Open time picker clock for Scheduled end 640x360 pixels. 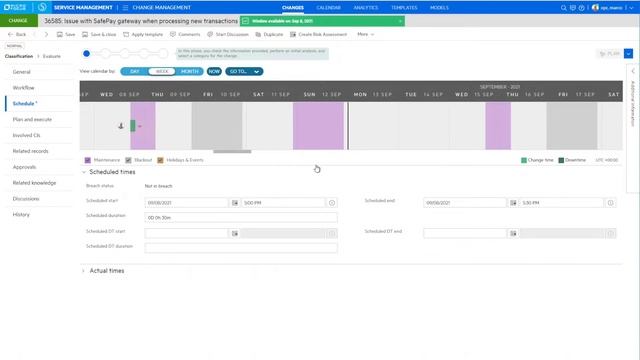[x=610, y=203]
